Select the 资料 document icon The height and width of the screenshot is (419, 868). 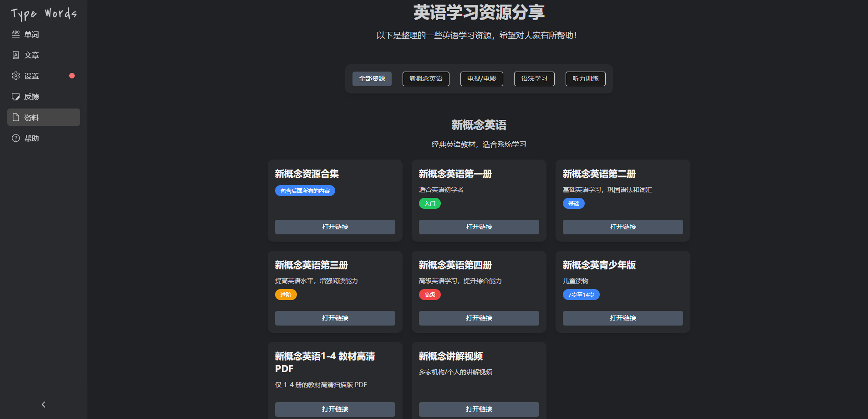(x=16, y=117)
